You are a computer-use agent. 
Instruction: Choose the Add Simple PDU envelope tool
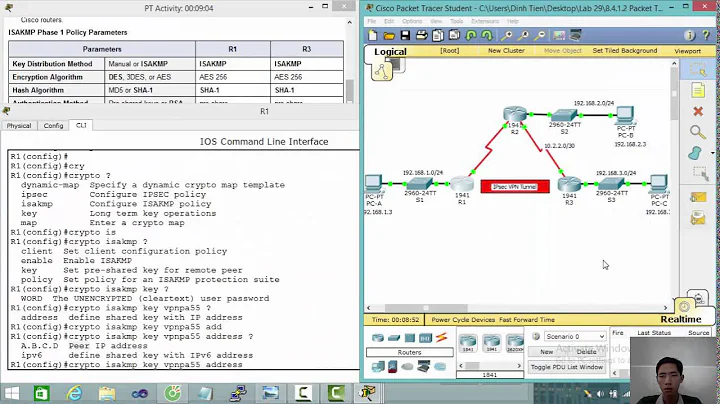pos(698,197)
